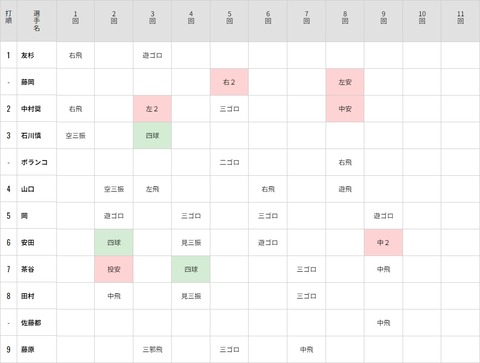This screenshot has height=363, width=480.
Task: Click the 左安 cell in 8回 column
Action: pyautogui.click(x=345, y=82)
